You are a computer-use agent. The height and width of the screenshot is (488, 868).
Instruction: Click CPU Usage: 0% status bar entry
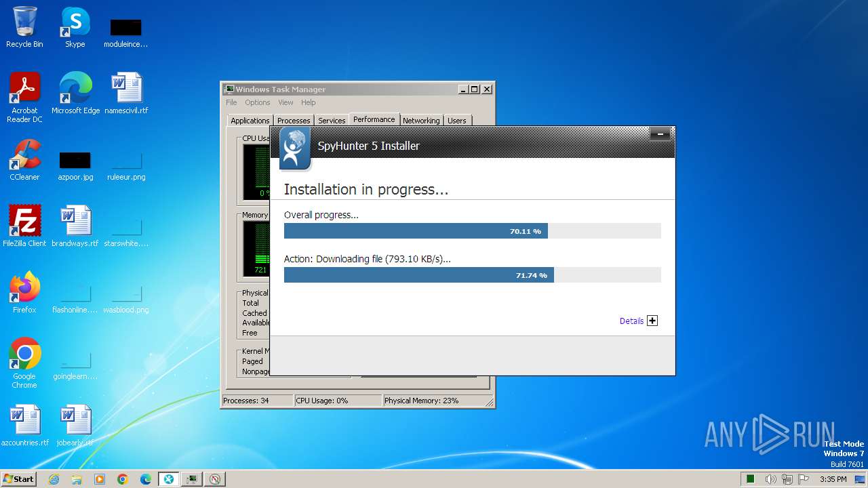338,401
